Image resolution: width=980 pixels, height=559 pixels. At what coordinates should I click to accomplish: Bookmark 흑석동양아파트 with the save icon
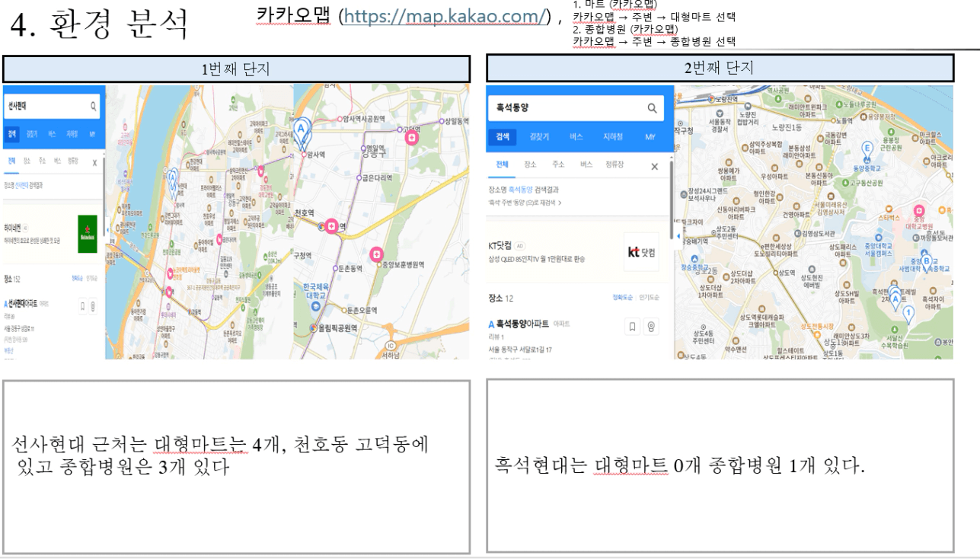tap(633, 327)
